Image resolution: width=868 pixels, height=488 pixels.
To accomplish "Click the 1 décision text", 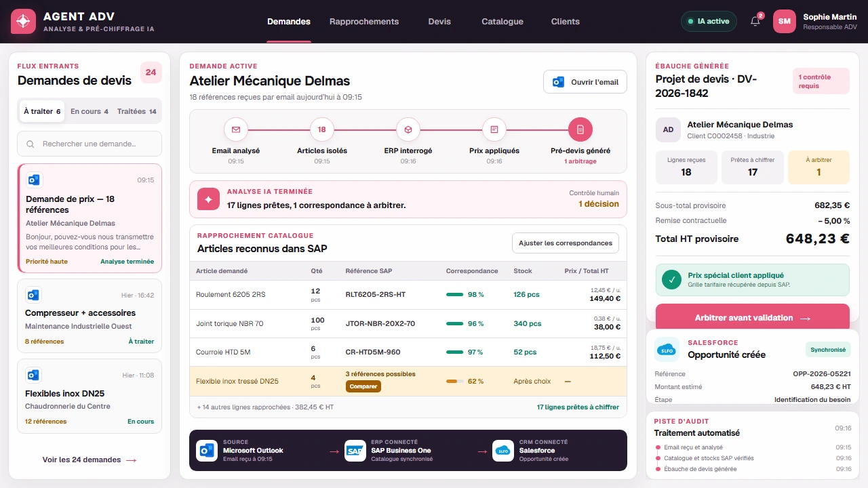I will pos(599,204).
